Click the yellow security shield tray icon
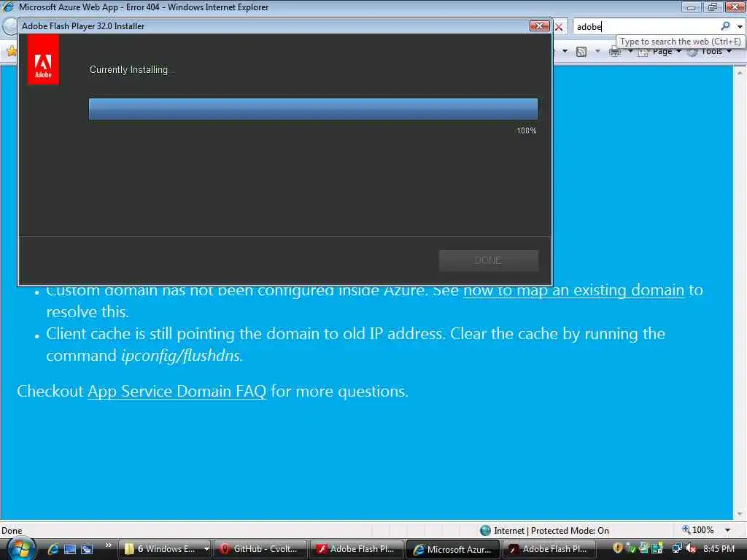Image resolution: width=747 pixels, height=560 pixels. point(617,548)
